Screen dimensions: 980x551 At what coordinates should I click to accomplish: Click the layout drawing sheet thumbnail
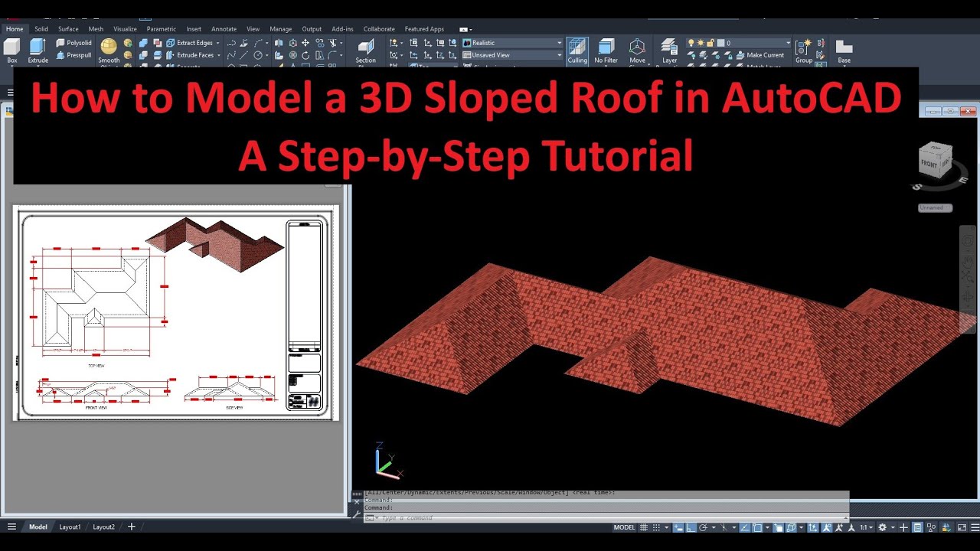(175, 313)
